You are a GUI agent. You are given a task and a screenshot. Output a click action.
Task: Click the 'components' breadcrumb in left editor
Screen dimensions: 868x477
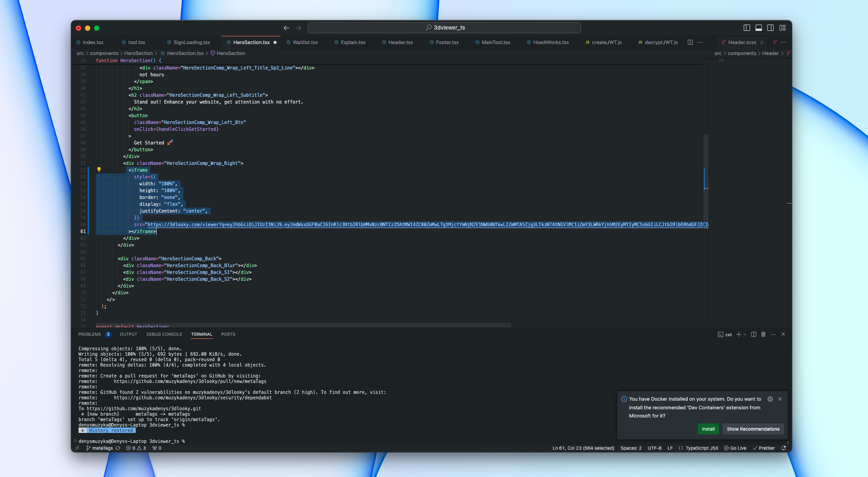(104, 53)
